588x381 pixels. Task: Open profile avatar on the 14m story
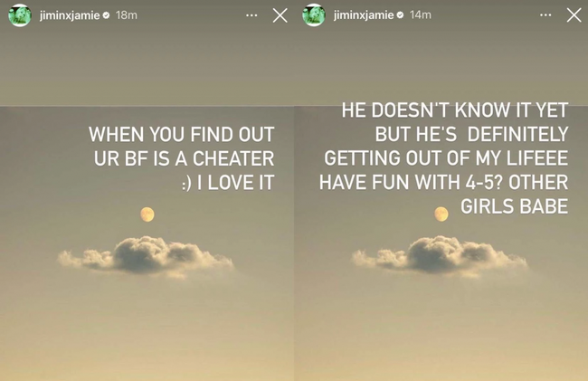314,15
